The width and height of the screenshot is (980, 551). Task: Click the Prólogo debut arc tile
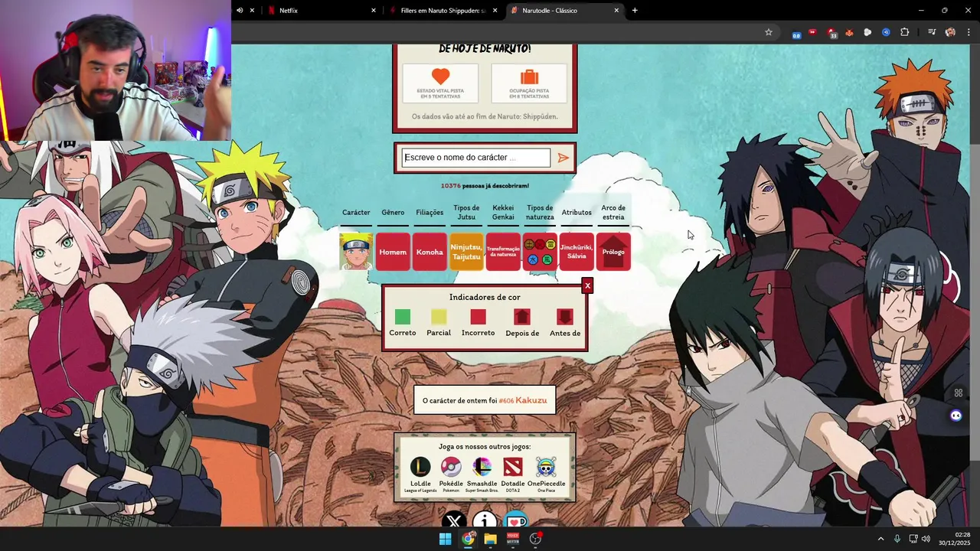(x=613, y=252)
